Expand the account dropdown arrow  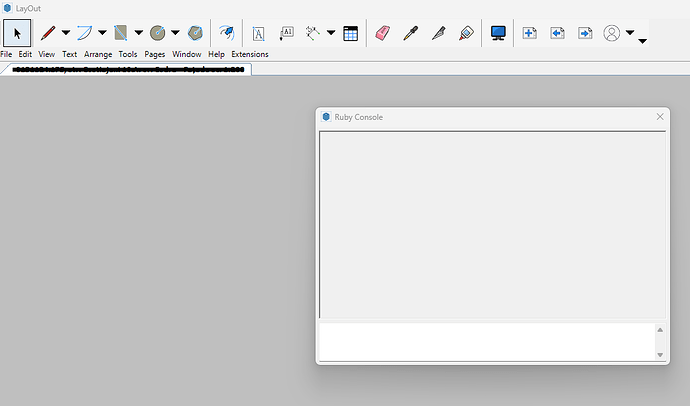[630, 33]
